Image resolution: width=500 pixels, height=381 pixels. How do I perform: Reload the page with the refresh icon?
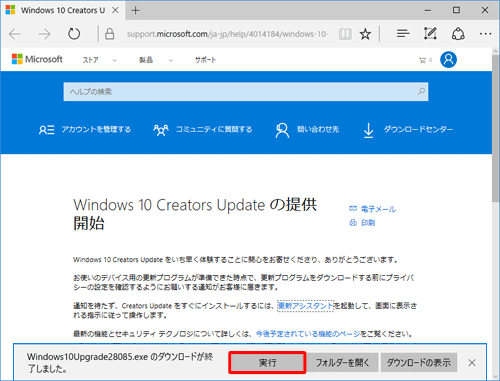click(74, 34)
